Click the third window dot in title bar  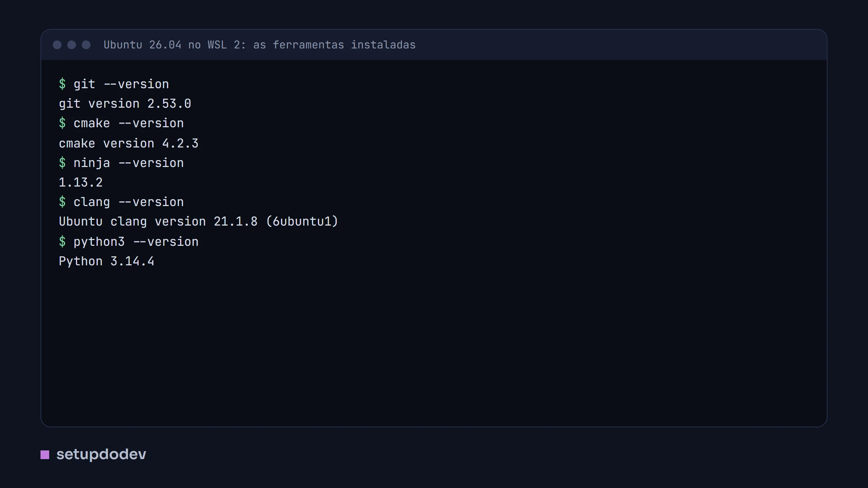coord(86,45)
